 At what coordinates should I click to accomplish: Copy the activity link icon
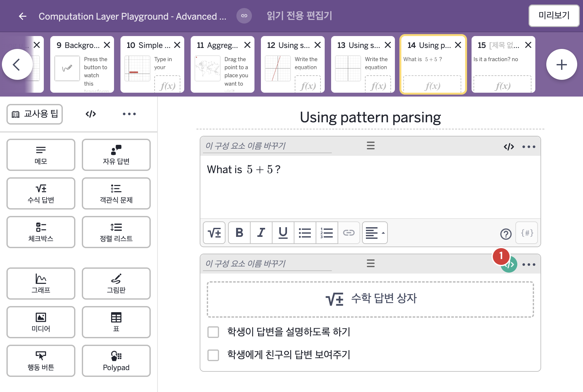tap(244, 16)
